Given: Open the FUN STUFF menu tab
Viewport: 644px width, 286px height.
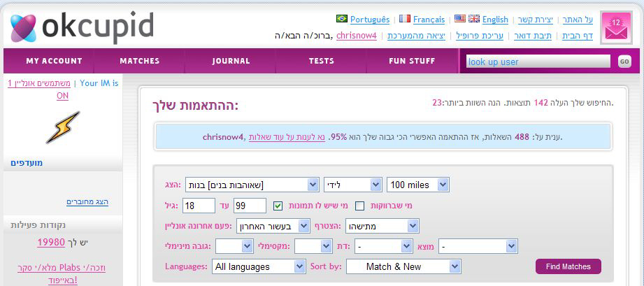Looking at the screenshot, I should tap(412, 61).
